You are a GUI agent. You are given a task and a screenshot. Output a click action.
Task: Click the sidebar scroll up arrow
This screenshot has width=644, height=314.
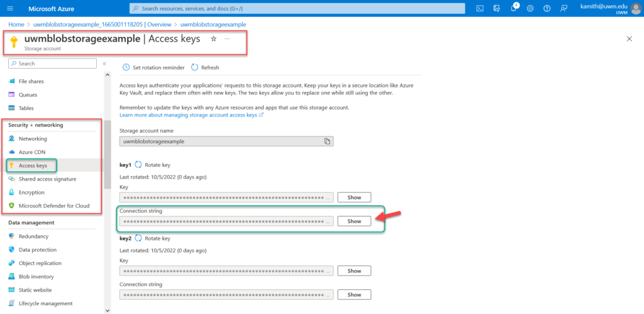(108, 75)
